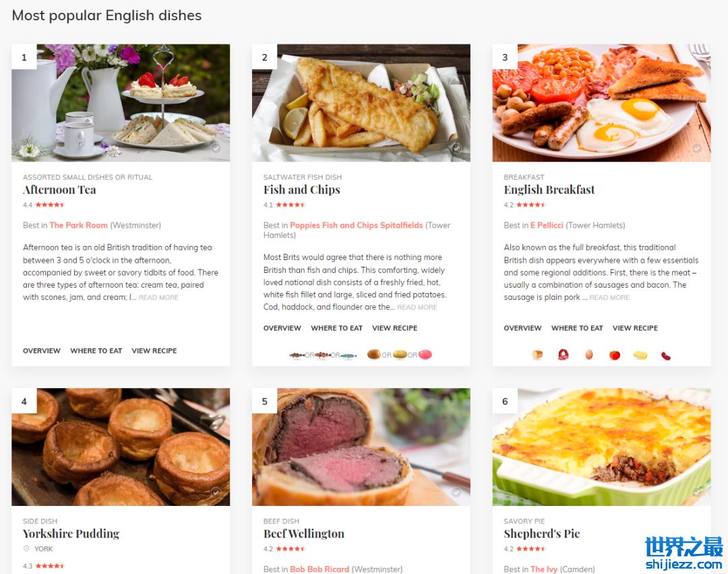728x574 pixels.
Task: Click the butter ingredient icon under English Breakfast
Action: click(640, 355)
